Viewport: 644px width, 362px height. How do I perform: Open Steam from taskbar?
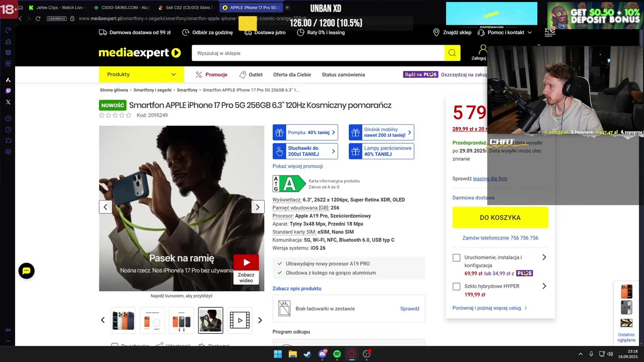307,354
